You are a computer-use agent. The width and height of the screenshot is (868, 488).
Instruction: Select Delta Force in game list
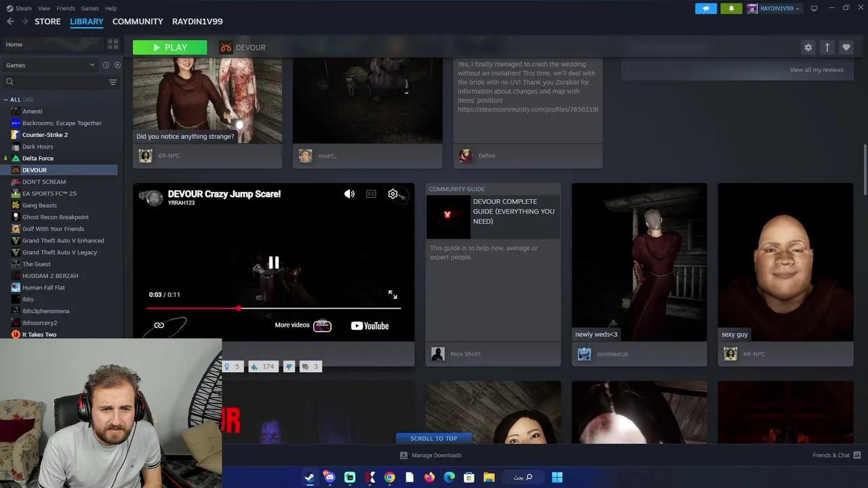(38, 158)
